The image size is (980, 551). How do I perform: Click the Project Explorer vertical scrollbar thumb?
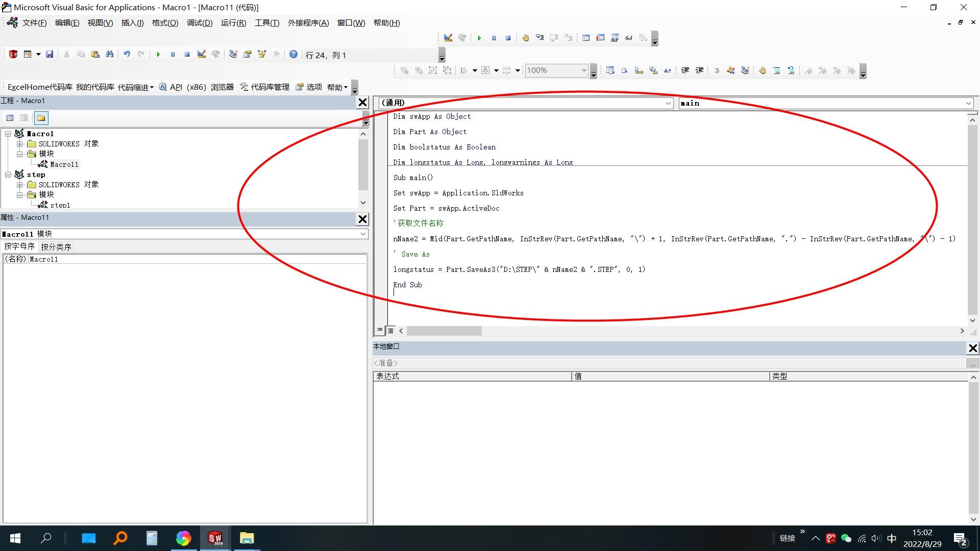[x=363, y=164]
